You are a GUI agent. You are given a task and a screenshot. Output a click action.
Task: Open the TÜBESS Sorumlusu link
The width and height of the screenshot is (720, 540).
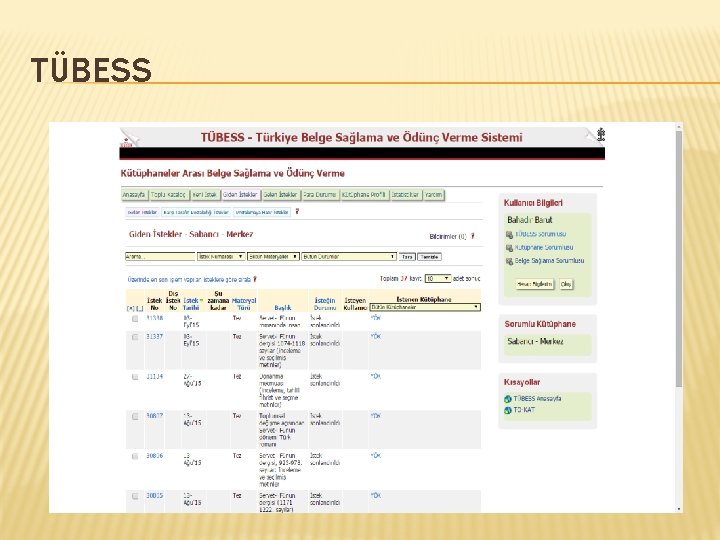pos(540,234)
